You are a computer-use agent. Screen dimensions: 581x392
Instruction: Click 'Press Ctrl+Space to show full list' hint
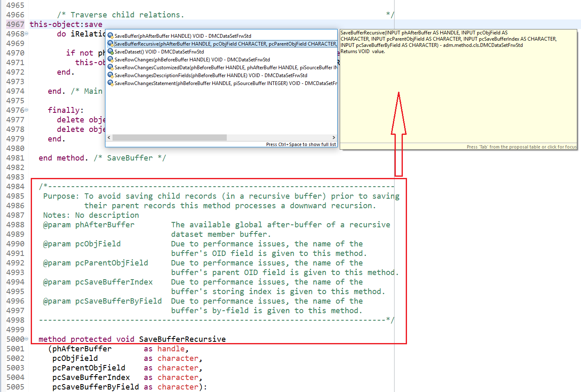click(x=301, y=144)
